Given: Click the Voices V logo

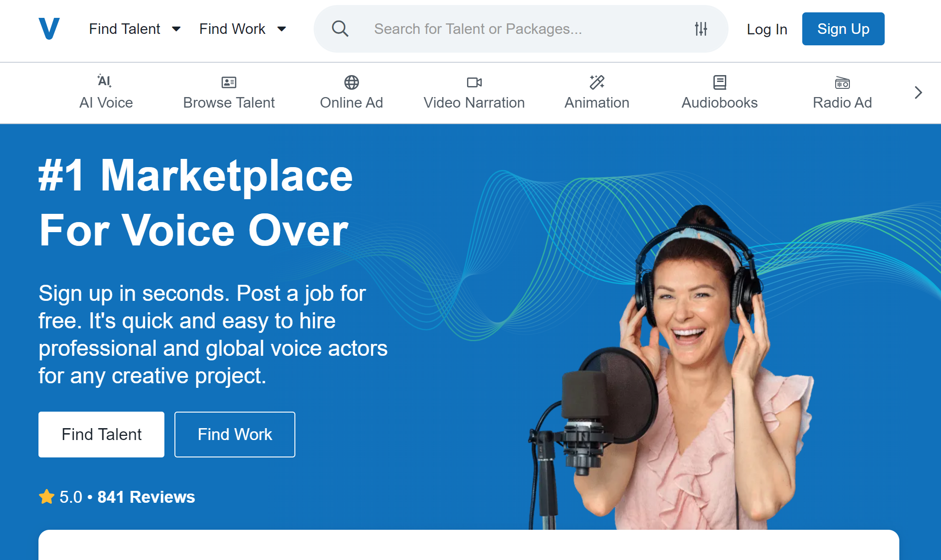Looking at the screenshot, I should pos(49,28).
